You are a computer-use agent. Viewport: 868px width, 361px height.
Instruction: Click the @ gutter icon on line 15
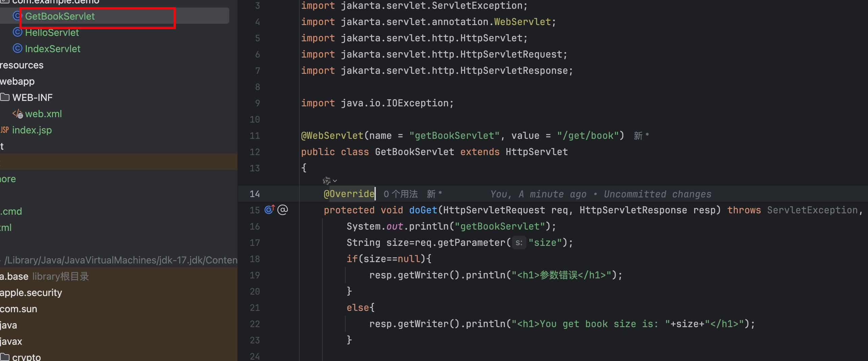coord(282,210)
